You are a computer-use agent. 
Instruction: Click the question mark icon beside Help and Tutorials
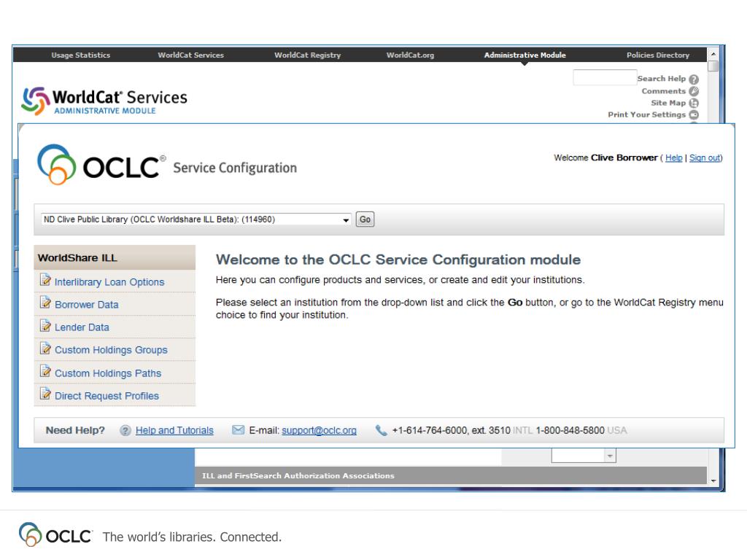click(125, 430)
